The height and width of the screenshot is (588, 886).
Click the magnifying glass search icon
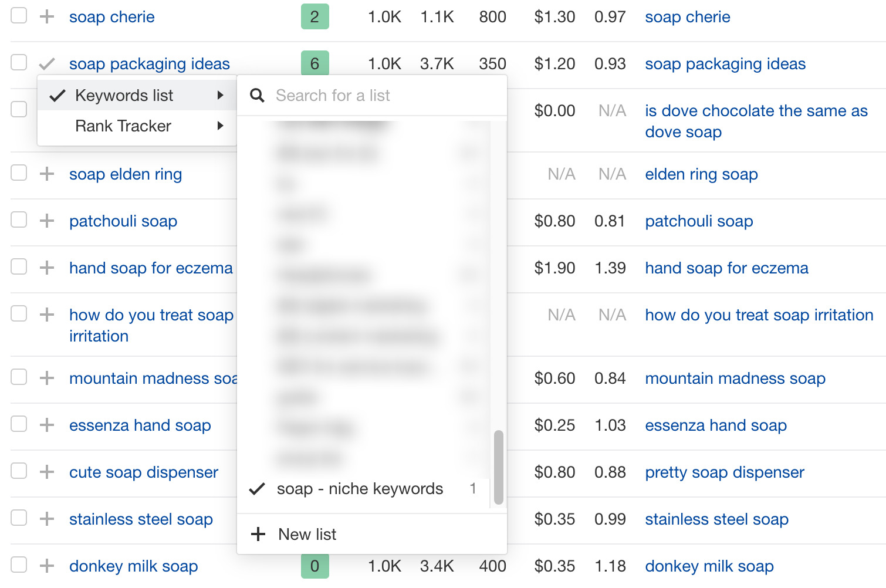257,94
